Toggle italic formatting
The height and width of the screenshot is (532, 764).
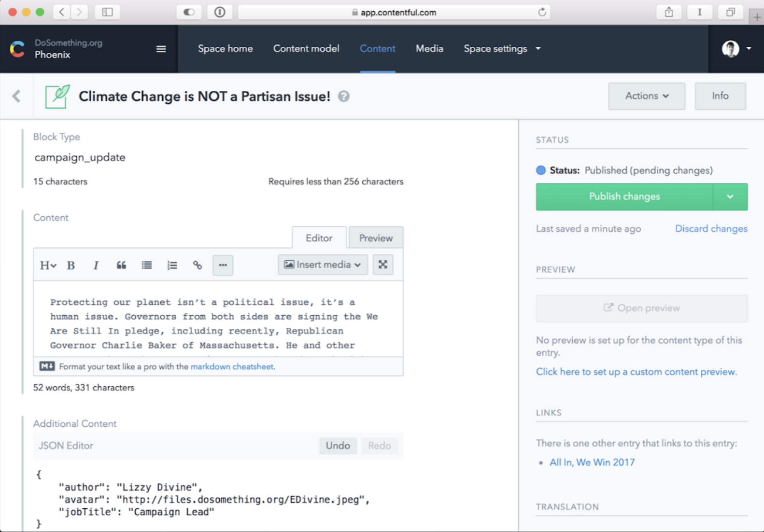click(96, 265)
